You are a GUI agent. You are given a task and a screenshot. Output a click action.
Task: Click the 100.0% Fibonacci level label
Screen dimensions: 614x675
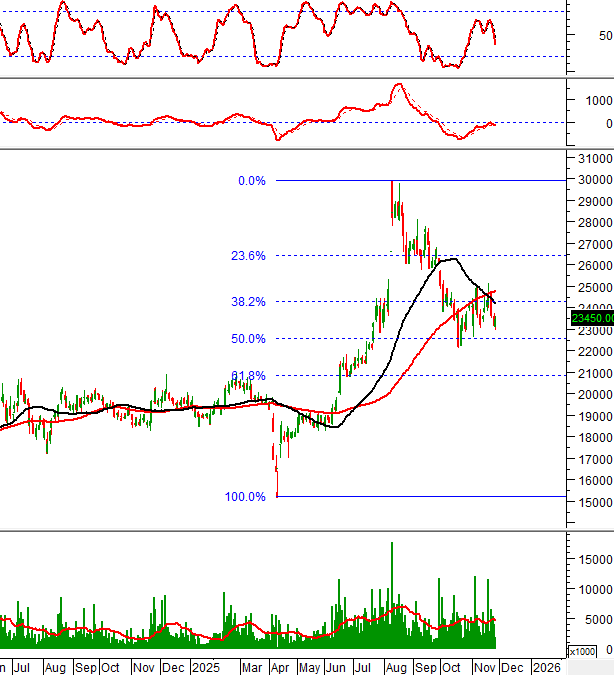coord(246,497)
